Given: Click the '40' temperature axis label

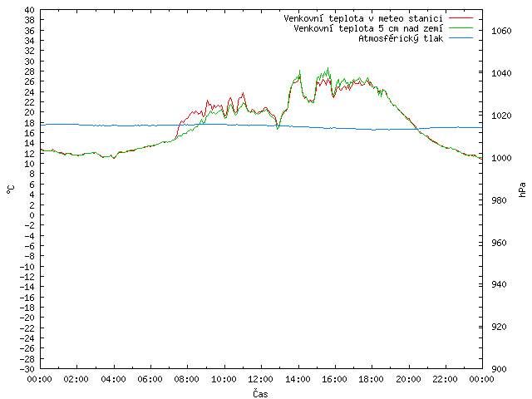Looking at the screenshot, I should click(x=30, y=10).
